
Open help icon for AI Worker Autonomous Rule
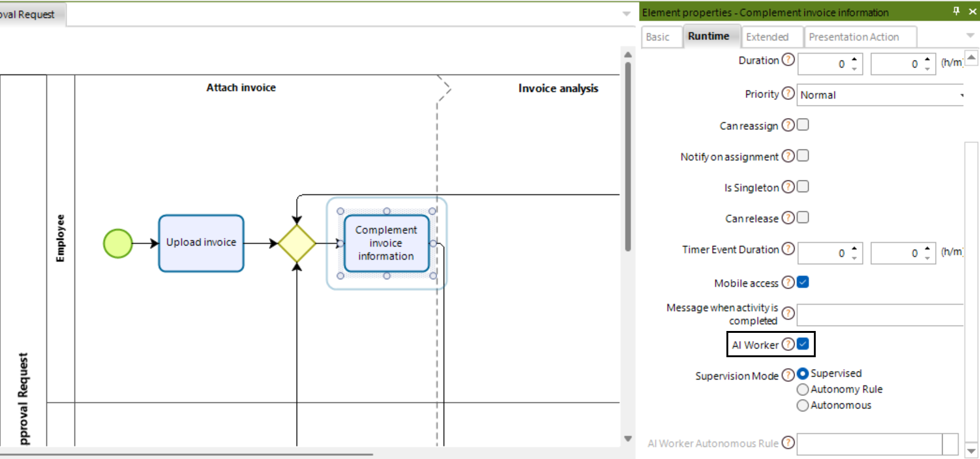tap(788, 443)
